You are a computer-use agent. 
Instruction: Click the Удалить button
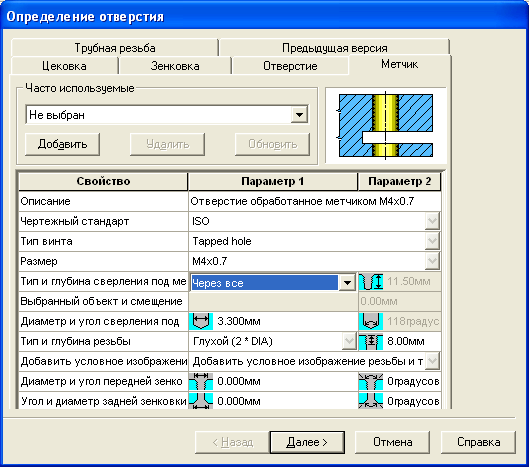(x=167, y=144)
